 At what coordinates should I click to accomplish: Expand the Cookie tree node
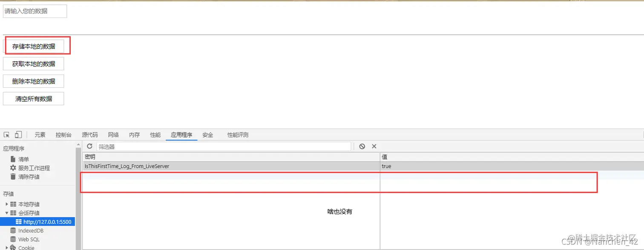click(x=7, y=247)
